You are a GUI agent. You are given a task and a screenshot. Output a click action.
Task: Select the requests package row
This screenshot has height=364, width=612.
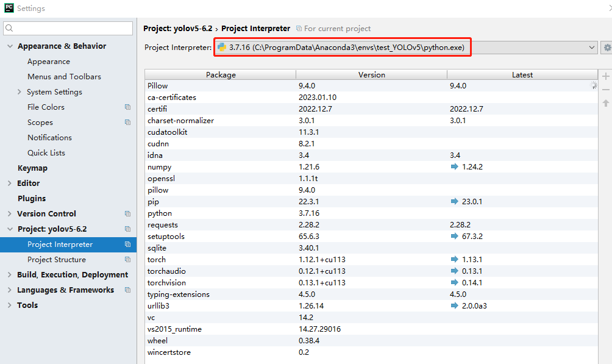pos(371,224)
